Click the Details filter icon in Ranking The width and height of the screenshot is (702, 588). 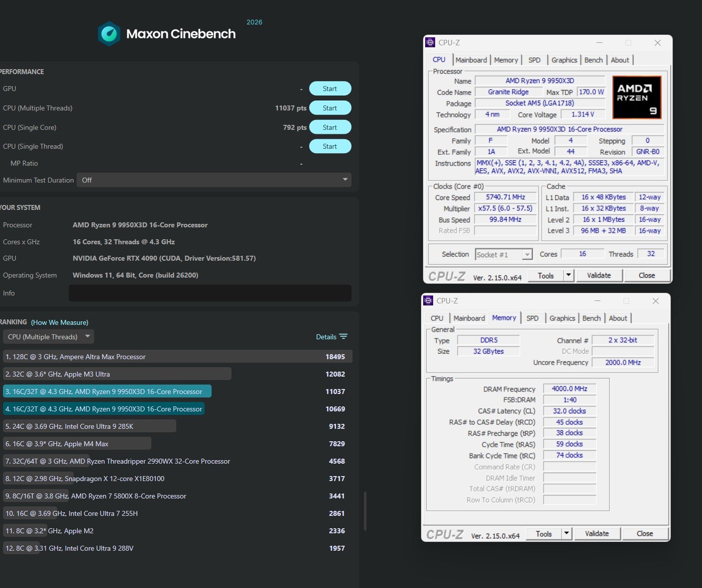click(x=343, y=337)
